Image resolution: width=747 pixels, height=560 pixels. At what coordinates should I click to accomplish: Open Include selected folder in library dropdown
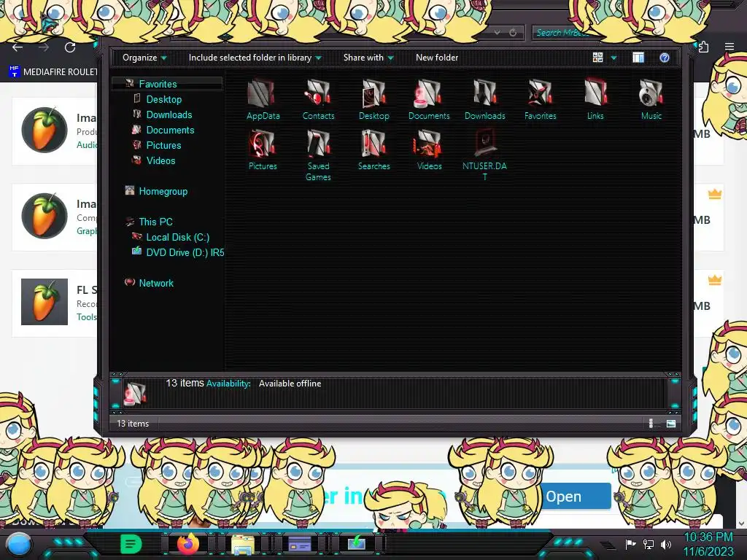255,58
